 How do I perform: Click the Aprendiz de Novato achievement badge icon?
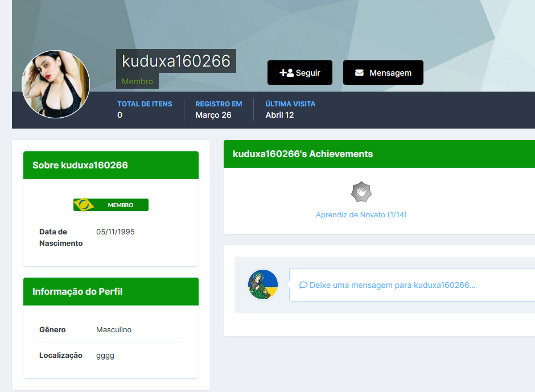click(x=361, y=192)
